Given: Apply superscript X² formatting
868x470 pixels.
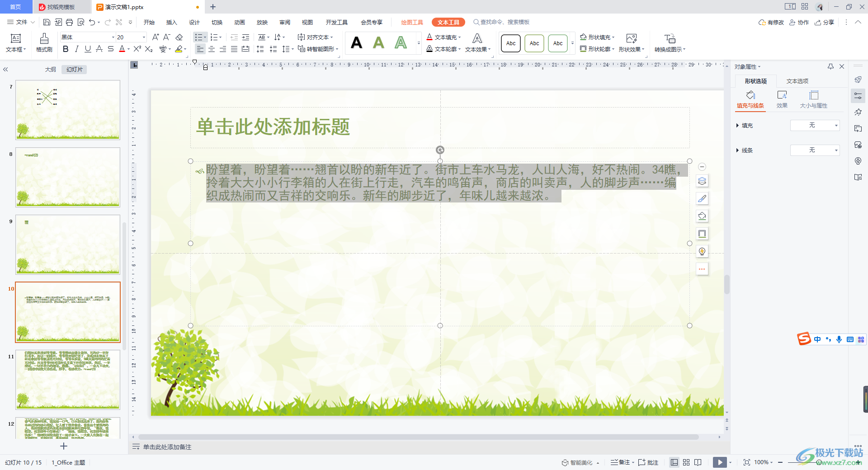Looking at the screenshot, I should tap(137, 49).
